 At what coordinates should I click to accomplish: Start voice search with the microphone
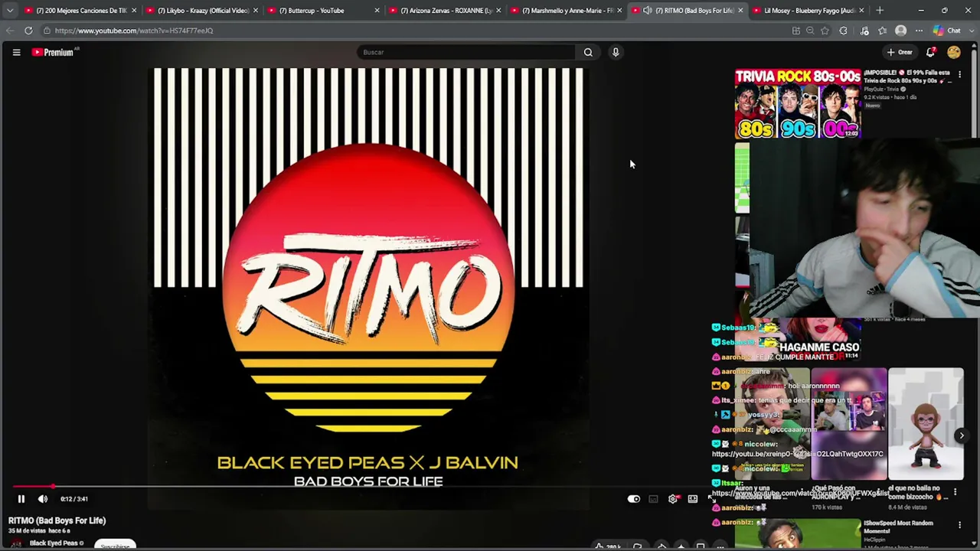(x=616, y=52)
